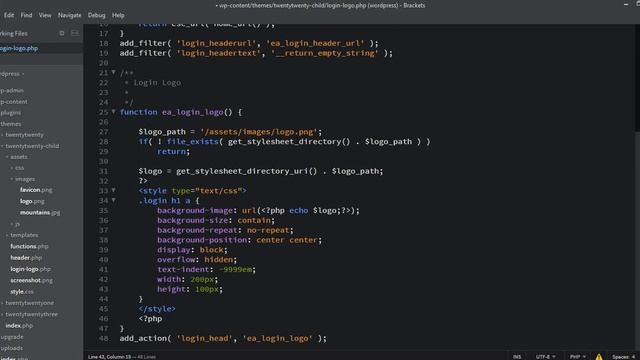This screenshot has width=640, height=360.
Task: Open the Help menu
Action: pos(118,15)
